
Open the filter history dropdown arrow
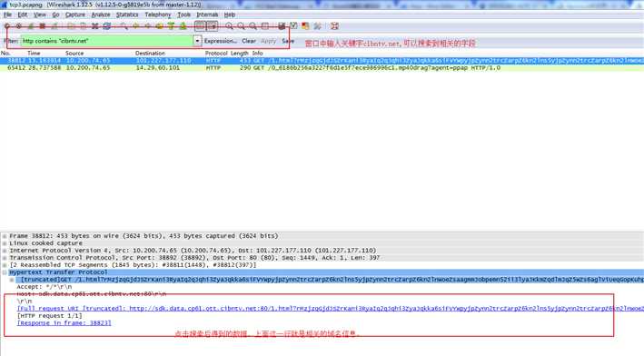(x=197, y=41)
